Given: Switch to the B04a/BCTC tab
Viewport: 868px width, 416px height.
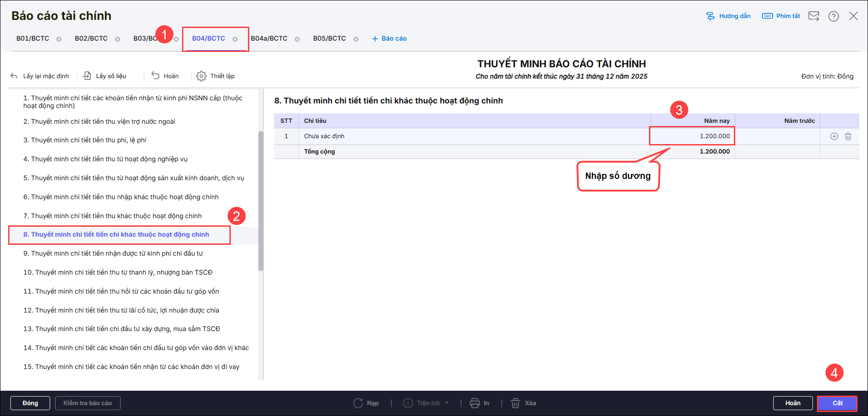Looking at the screenshot, I should (269, 38).
